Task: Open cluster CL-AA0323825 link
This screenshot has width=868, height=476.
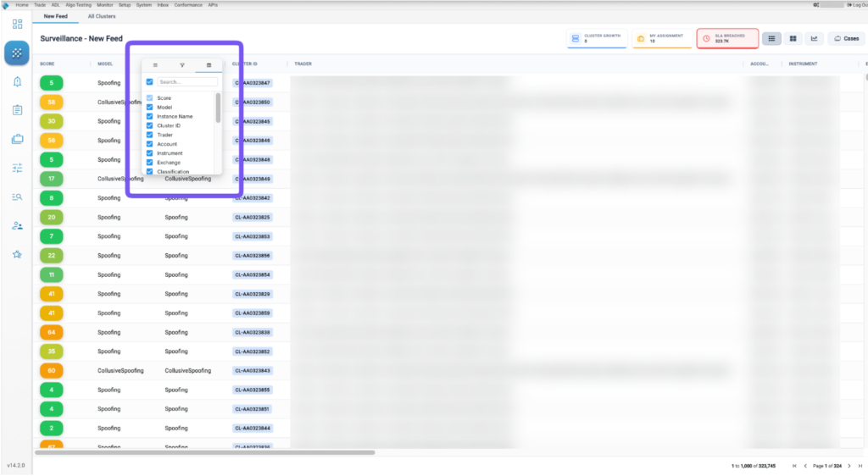Action: coord(253,218)
